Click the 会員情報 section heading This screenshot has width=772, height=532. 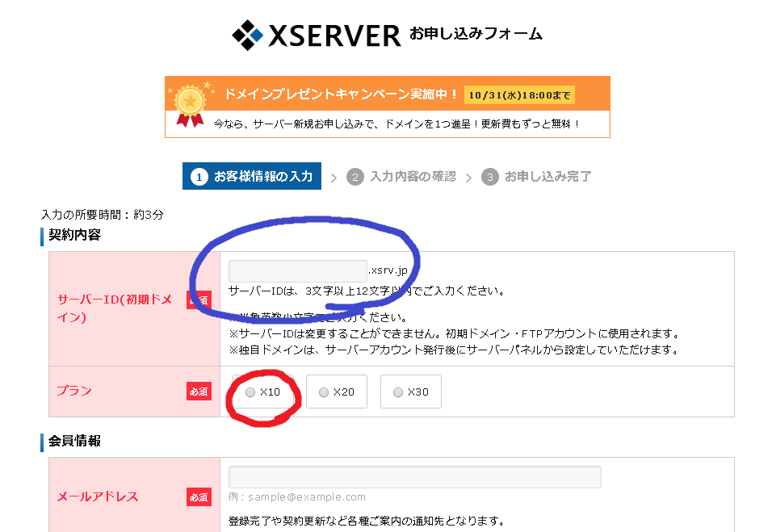[x=74, y=441]
